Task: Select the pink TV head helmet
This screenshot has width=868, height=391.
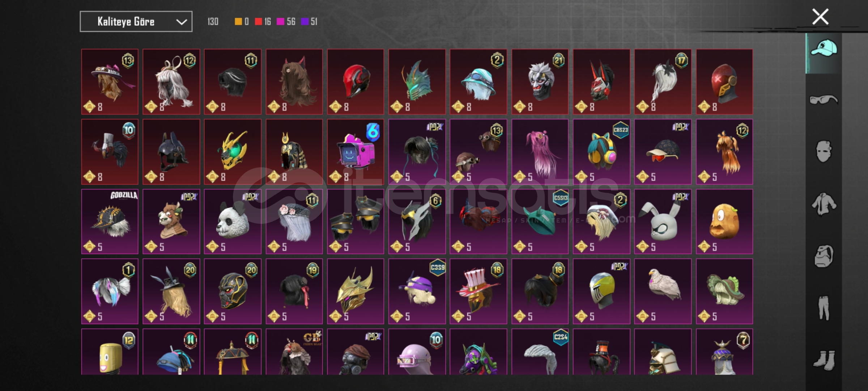Action: [x=356, y=152]
